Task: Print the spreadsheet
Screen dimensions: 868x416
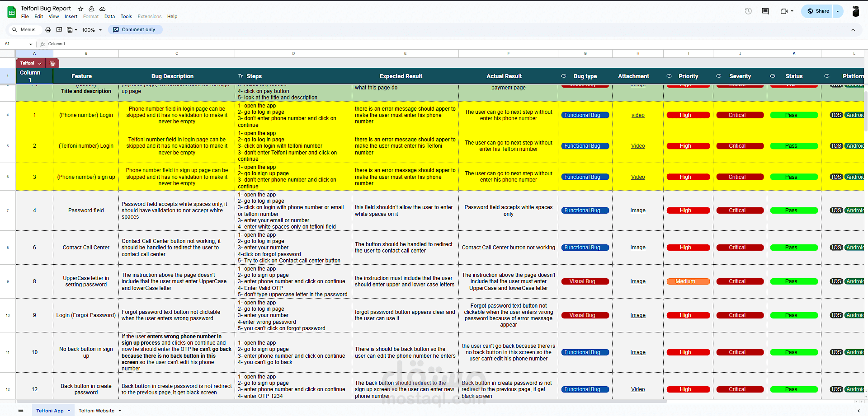Action: click(x=48, y=30)
